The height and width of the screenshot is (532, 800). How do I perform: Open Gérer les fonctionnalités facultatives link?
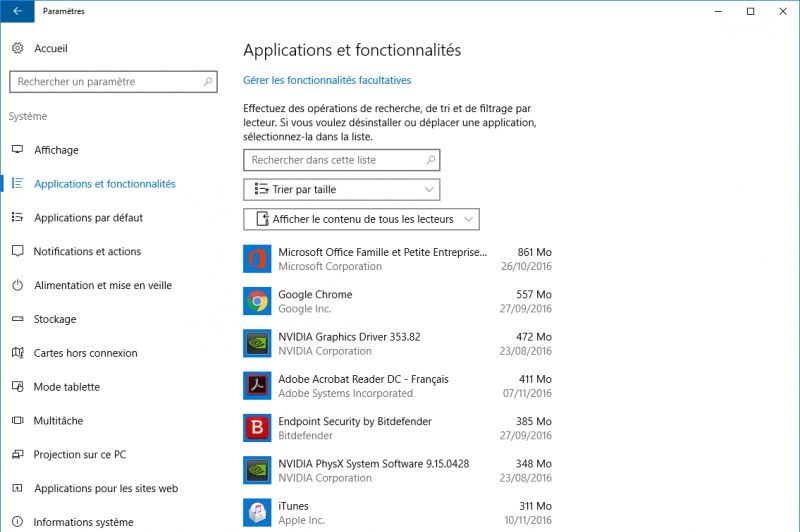(327, 80)
